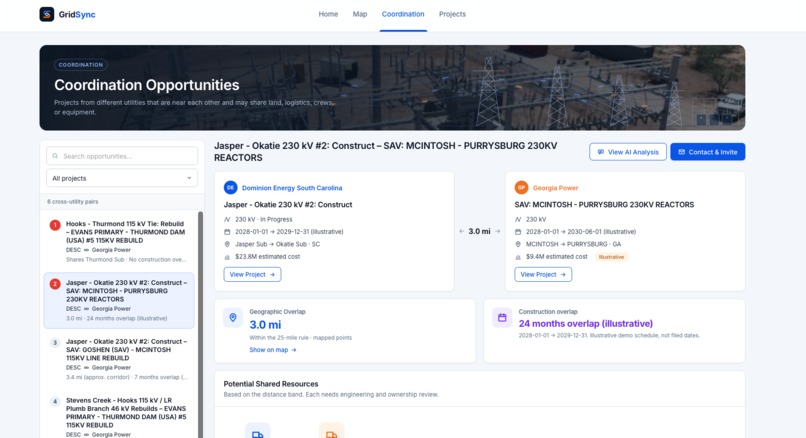Click the red rank 2 badge
The image size is (806, 438).
(55, 284)
